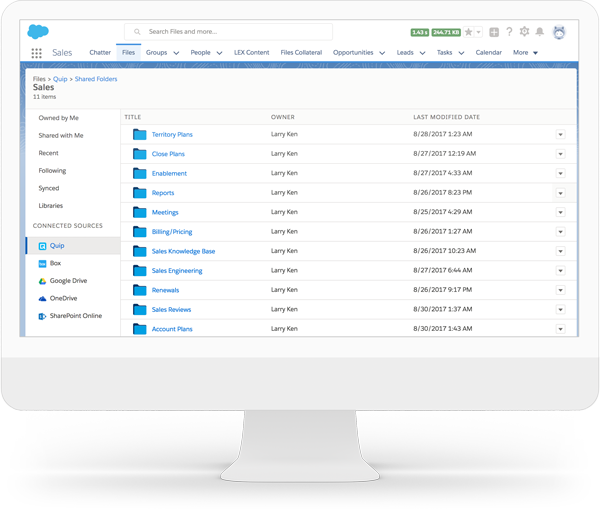Click the favorites star icon
The height and width of the screenshot is (510, 600).
pos(468,32)
